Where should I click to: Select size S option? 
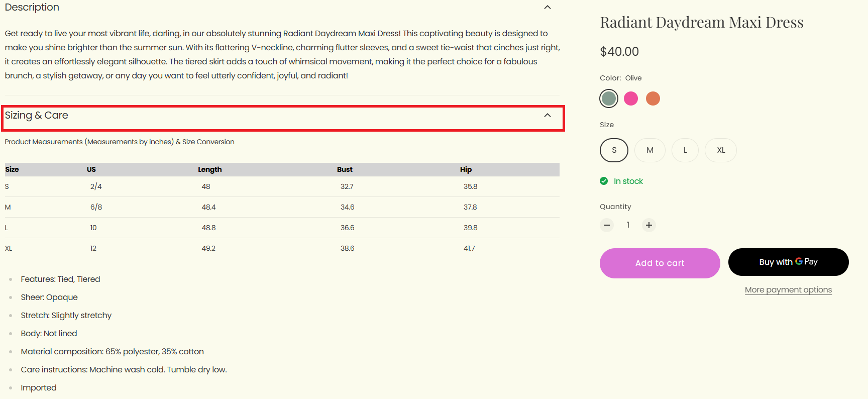pyautogui.click(x=614, y=150)
